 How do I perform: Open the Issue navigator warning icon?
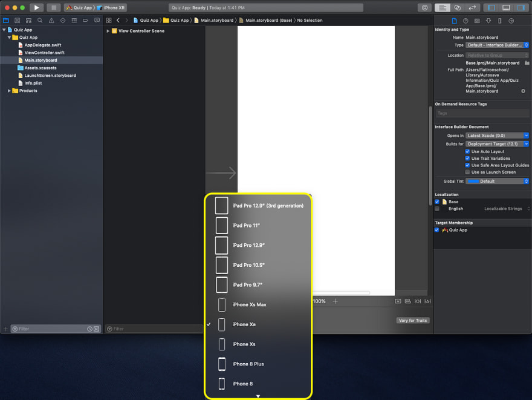pos(51,21)
